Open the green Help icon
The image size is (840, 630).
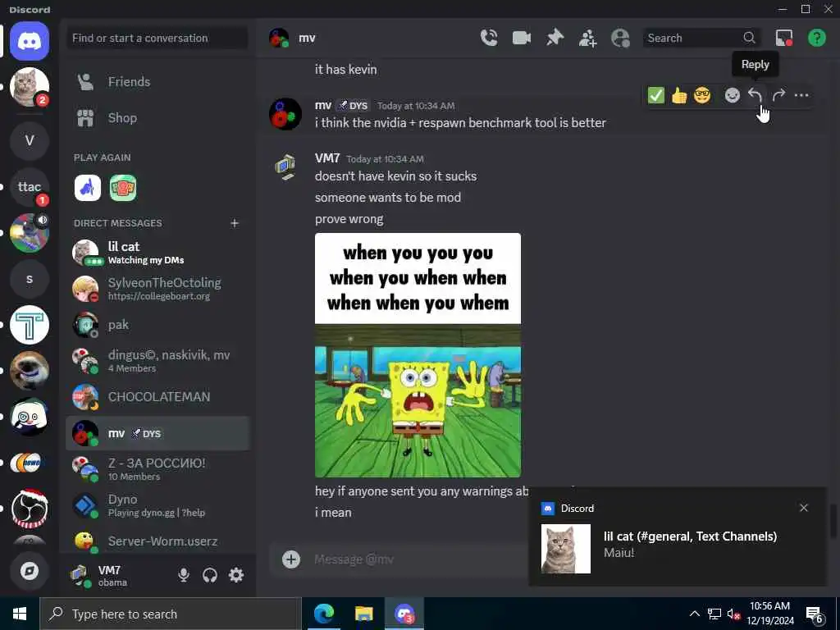(816, 38)
